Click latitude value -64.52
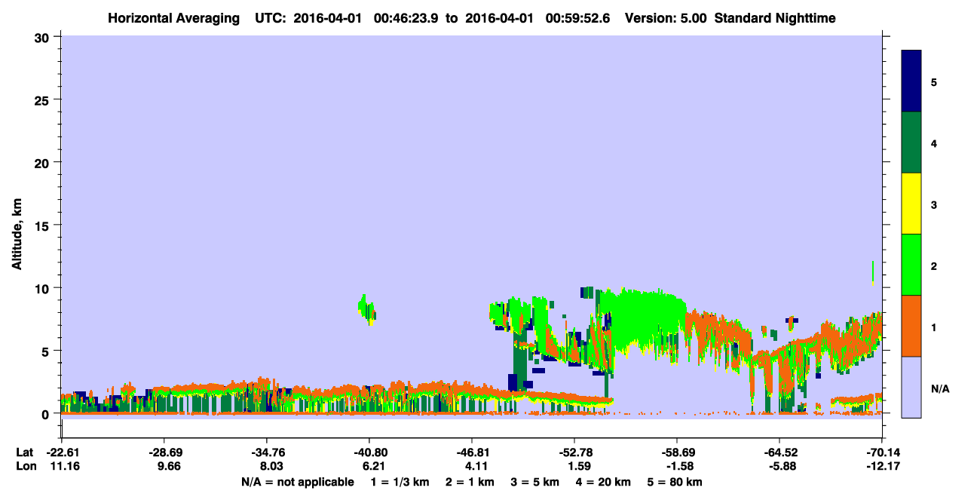The image size is (980, 503). coord(779,452)
